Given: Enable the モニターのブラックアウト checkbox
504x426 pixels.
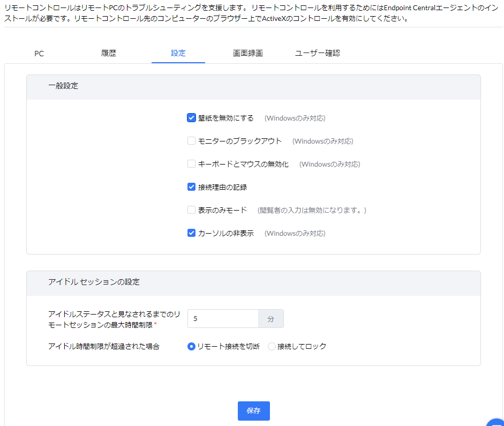Looking at the screenshot, I should point(191,141).
